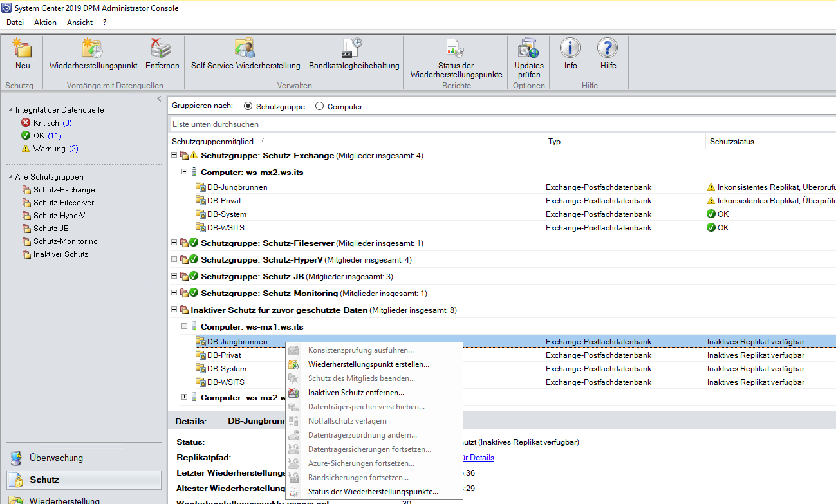This screenshot has width=836, height=504.
Task: Click DB-Privat icon under ws-mx1.ws.its
Action: coord(200,355)
